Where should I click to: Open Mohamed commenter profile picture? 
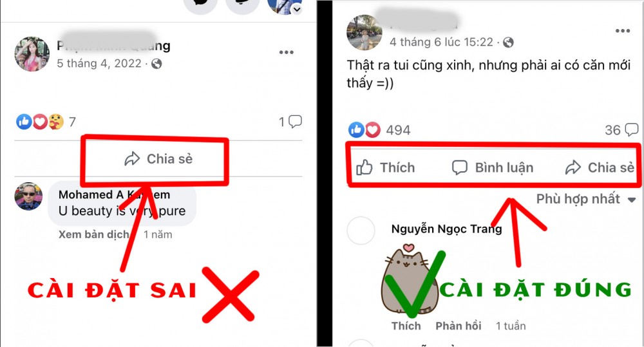(28, 196)
